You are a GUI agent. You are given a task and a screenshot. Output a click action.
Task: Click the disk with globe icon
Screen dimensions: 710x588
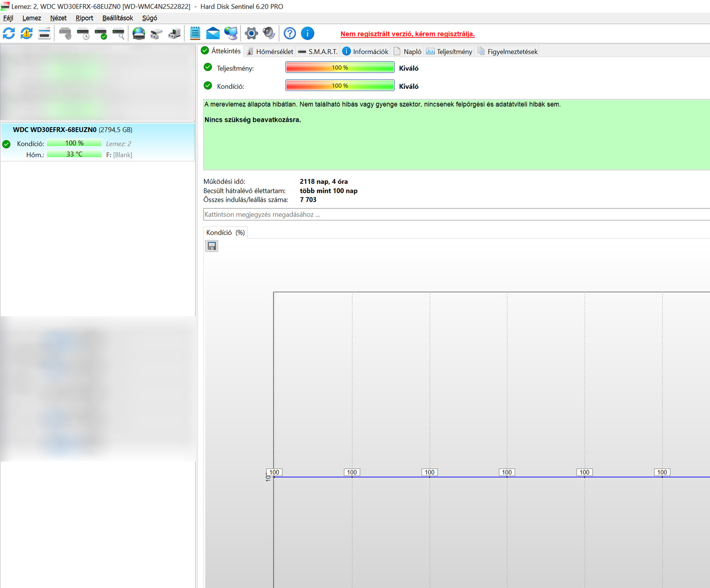(139, 33)
